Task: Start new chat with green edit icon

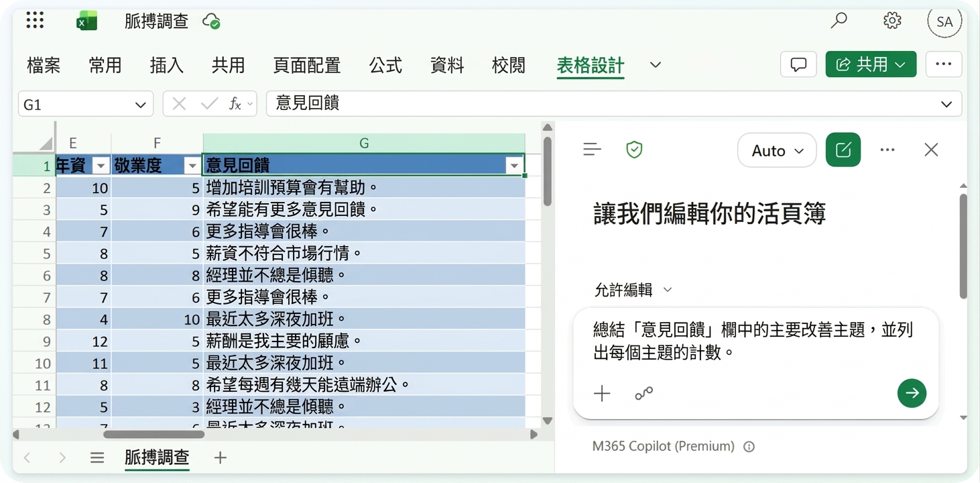Action: (843, 150)
